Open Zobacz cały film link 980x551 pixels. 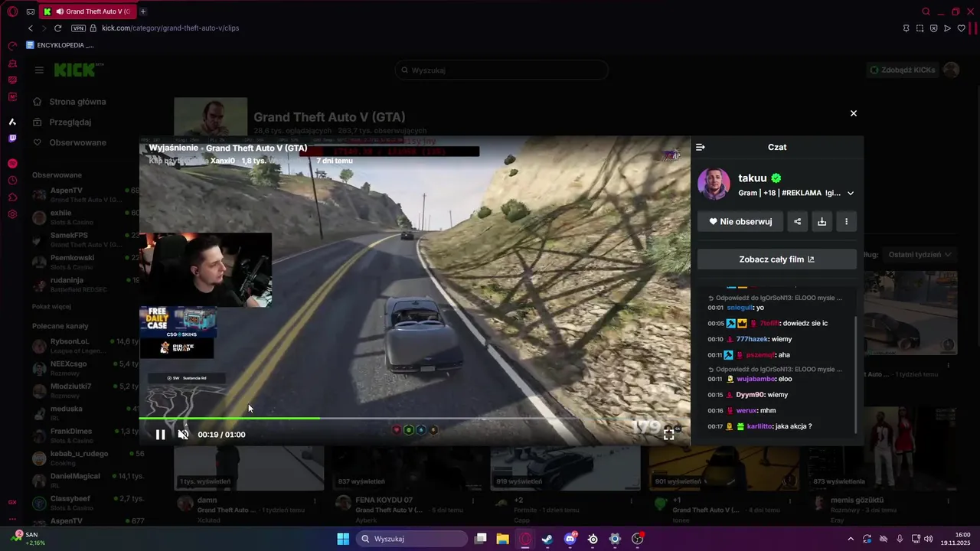[x=776, y=259]
